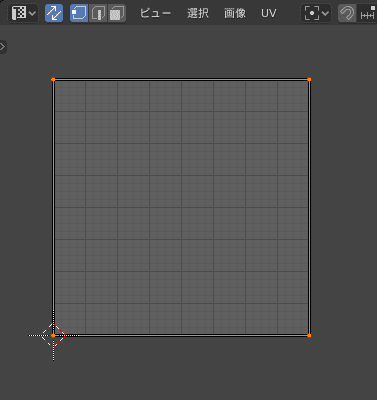Select the bottom-right UV vertex
The image size is (377, 400).
pos(309,336)
